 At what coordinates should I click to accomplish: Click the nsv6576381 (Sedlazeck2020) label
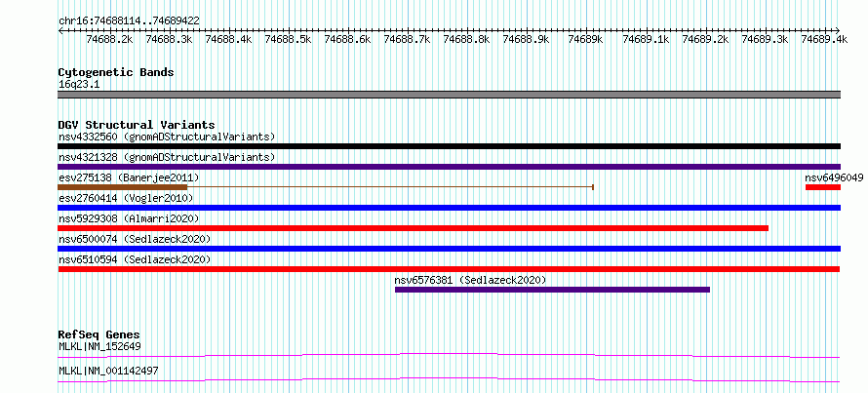tap(470, 280)
